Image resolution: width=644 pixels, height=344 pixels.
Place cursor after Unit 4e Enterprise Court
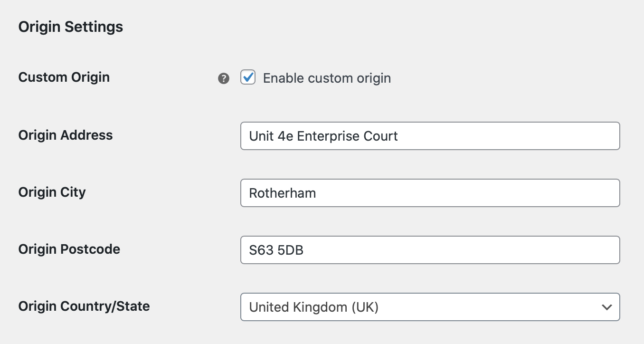(398, 136)
